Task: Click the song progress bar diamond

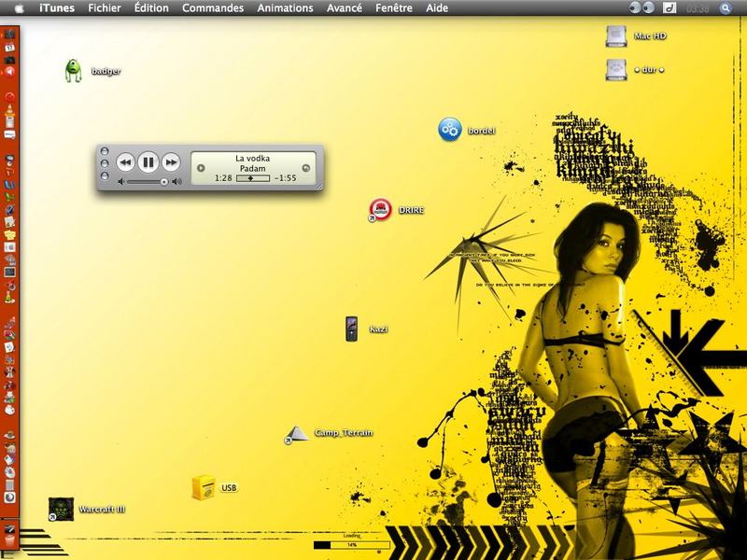Action: (x=250, y=178)
